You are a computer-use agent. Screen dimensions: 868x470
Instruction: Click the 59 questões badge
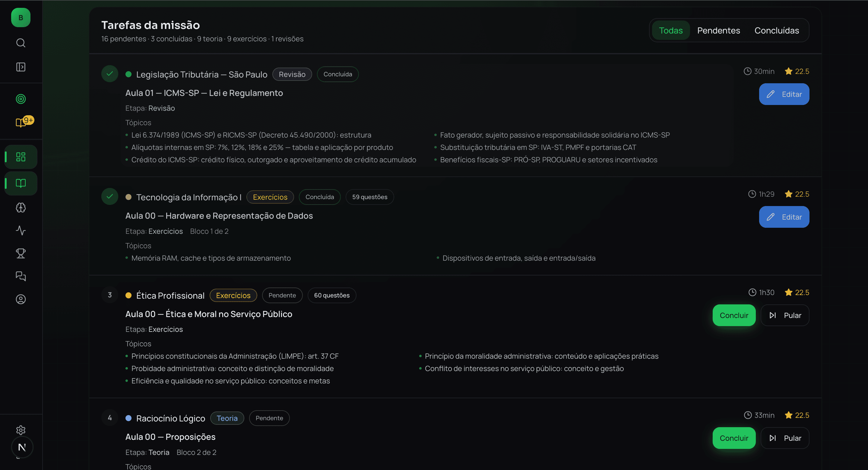click(370, 197)
